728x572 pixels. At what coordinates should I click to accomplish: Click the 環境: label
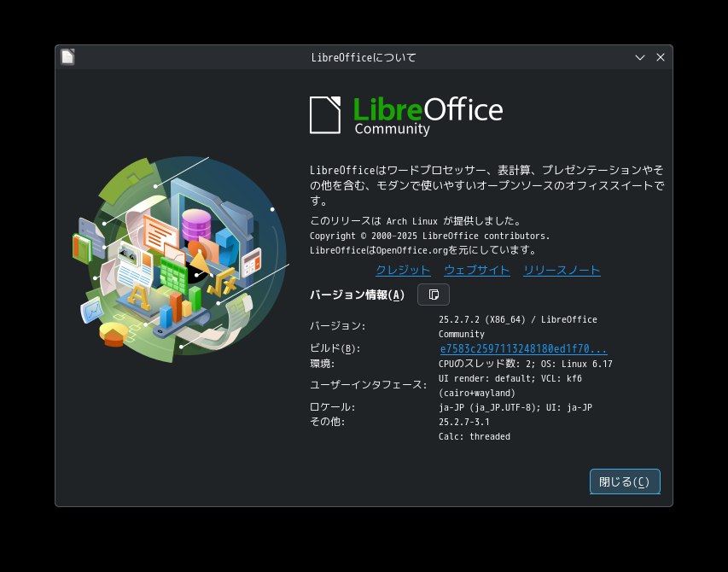323,364
